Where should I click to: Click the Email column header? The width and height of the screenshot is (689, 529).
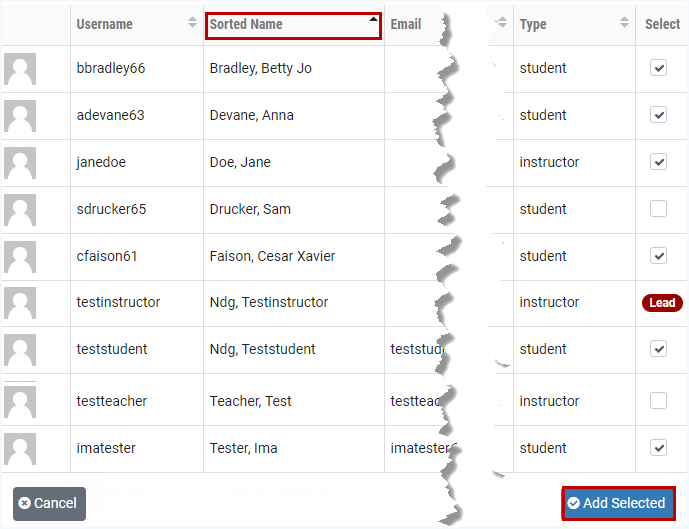[406, 24]
